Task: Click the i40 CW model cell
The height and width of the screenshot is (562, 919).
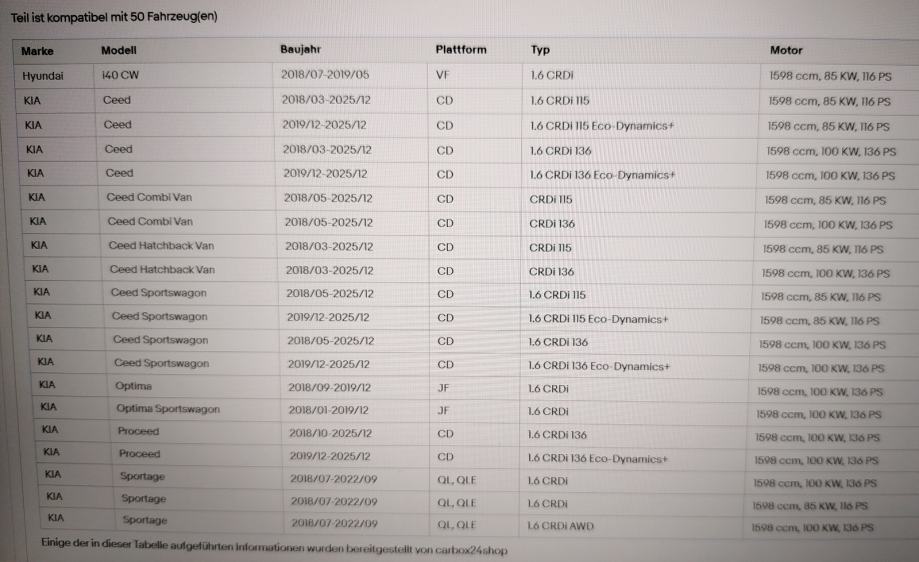Action: pos(120,75)
